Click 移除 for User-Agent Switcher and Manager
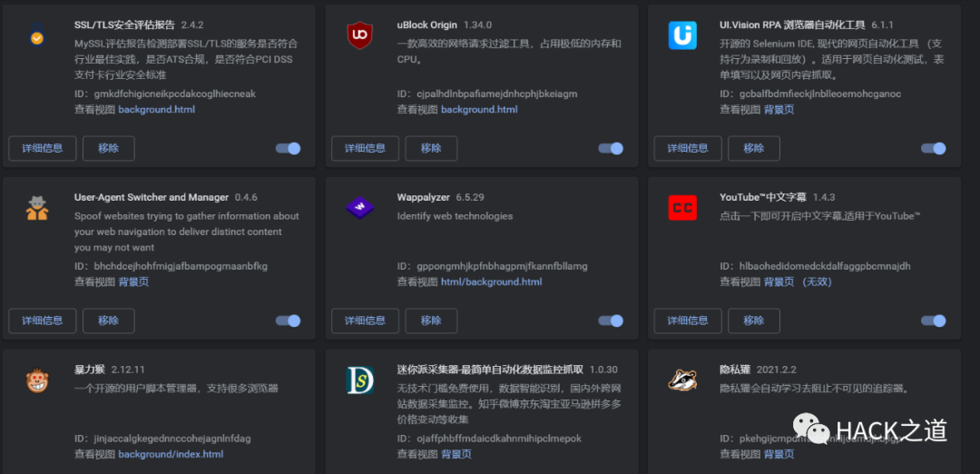Image resolution: width=980 pixels, height=474 pixels. [x=109, y=321]
